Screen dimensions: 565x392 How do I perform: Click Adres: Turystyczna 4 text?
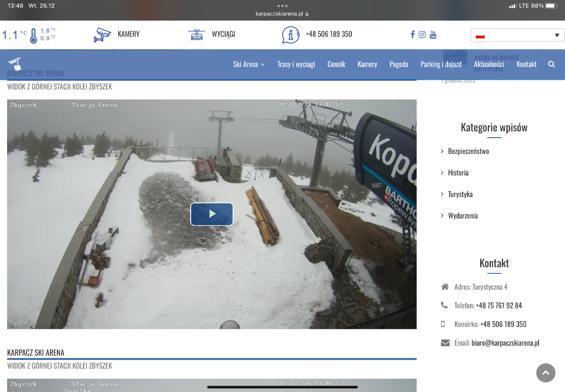coord(481,287)
